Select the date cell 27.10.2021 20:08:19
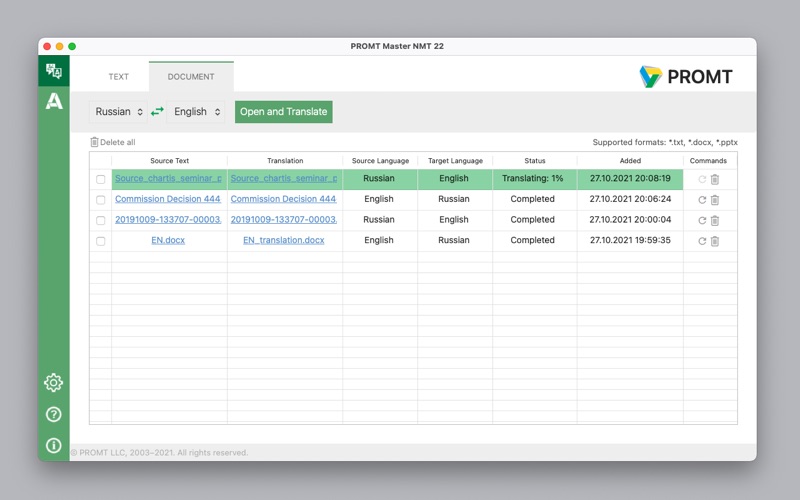The width and height of the screenshot is (800, 500). click(630, 179)
